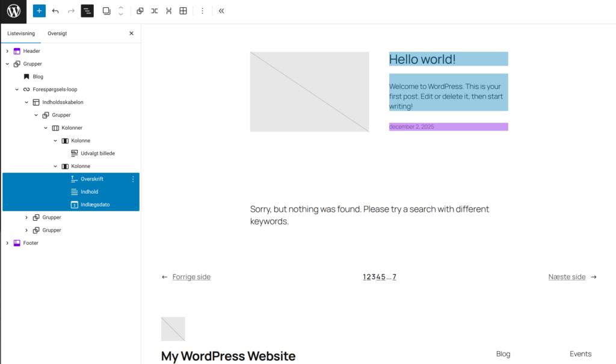
Task: Switch to the Oversigt tab
Action: pos(57,34)
